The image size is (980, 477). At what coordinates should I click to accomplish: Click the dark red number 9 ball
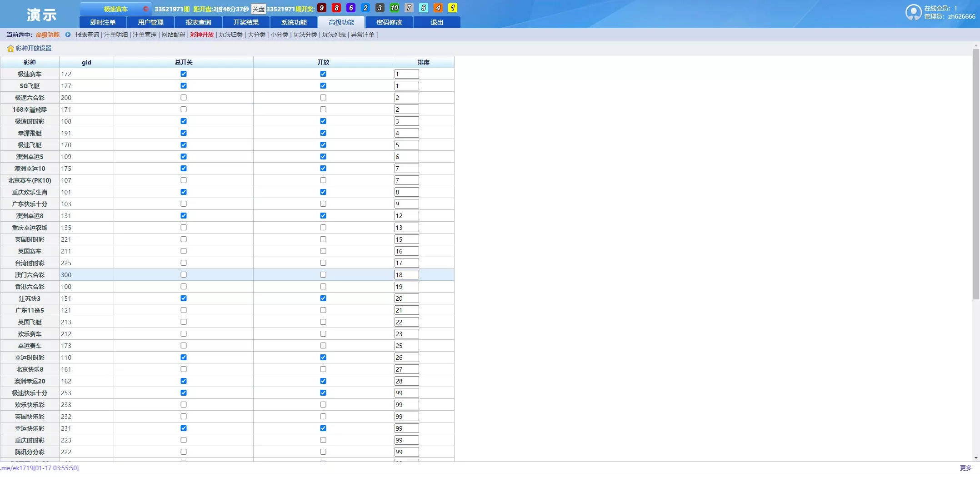click(322, 8)
